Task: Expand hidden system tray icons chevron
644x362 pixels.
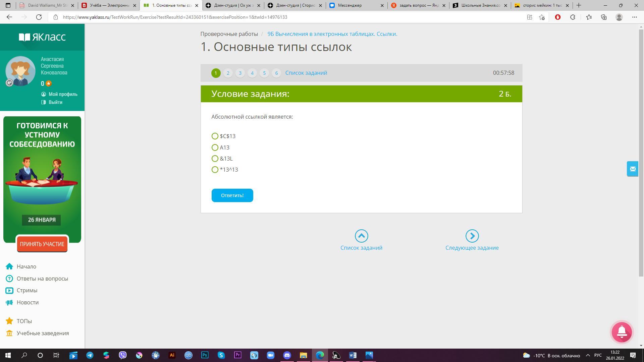Action: 588,355
